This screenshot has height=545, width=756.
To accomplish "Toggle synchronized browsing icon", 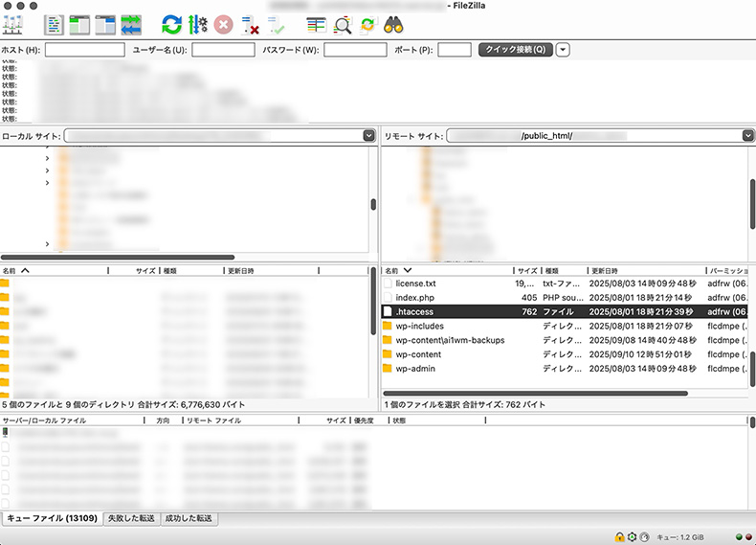I will point(367,25).
